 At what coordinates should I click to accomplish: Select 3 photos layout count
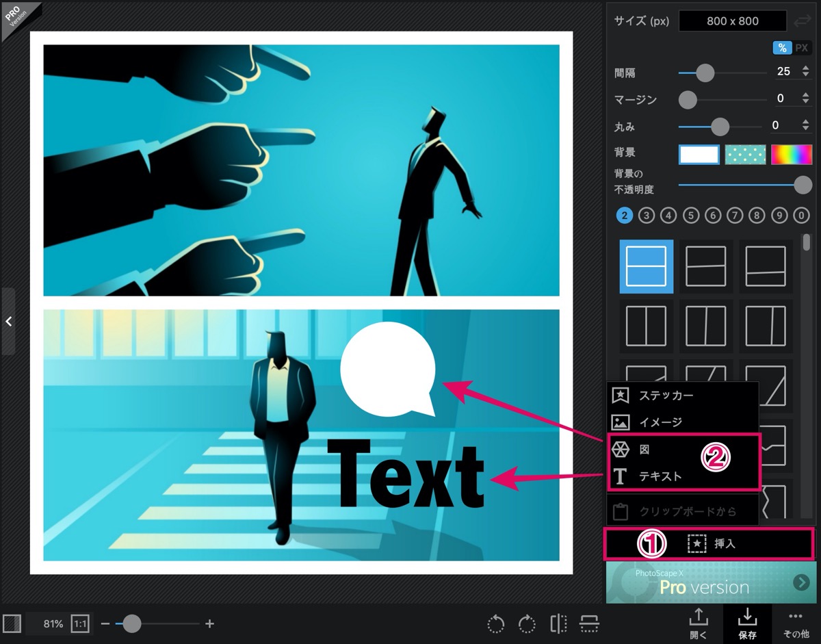click(x=646, y=216)
